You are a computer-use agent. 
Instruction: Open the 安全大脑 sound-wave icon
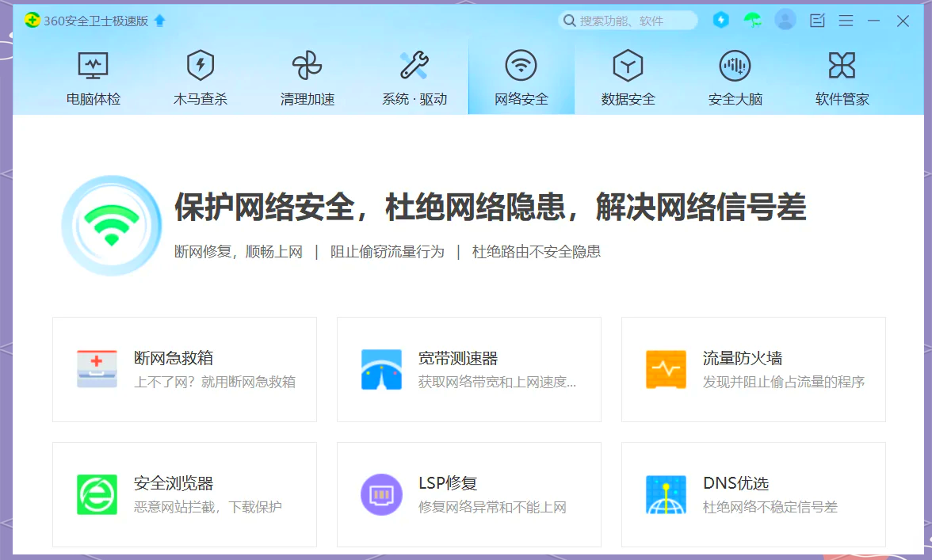click(x=735, y=65)
